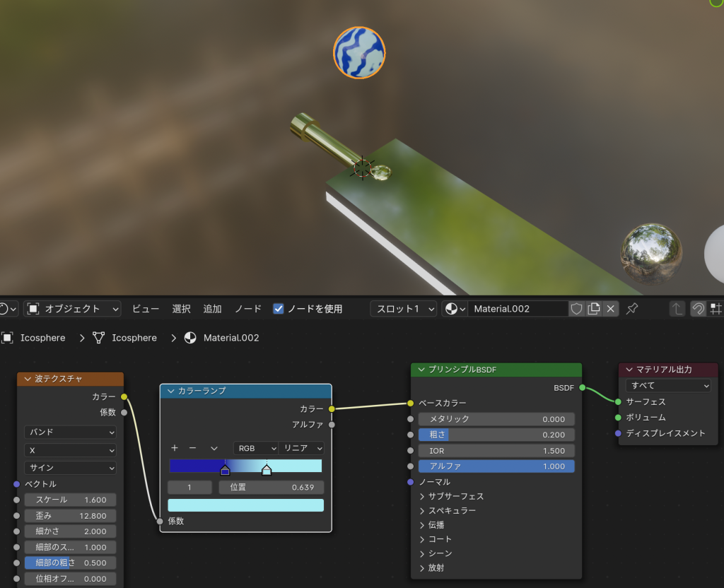Open the 追加 menu
Viewport: 724px width, 588px height.
click(x=212, y=309)
